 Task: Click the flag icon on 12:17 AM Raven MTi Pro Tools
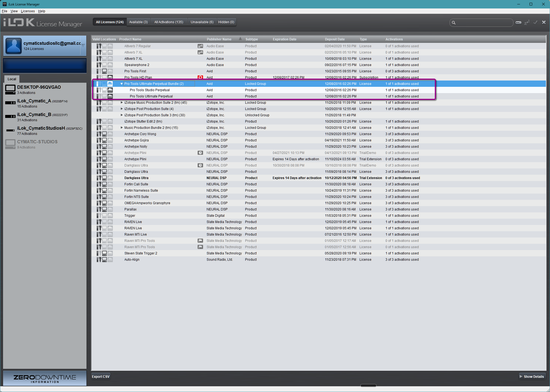coord(200,241)
